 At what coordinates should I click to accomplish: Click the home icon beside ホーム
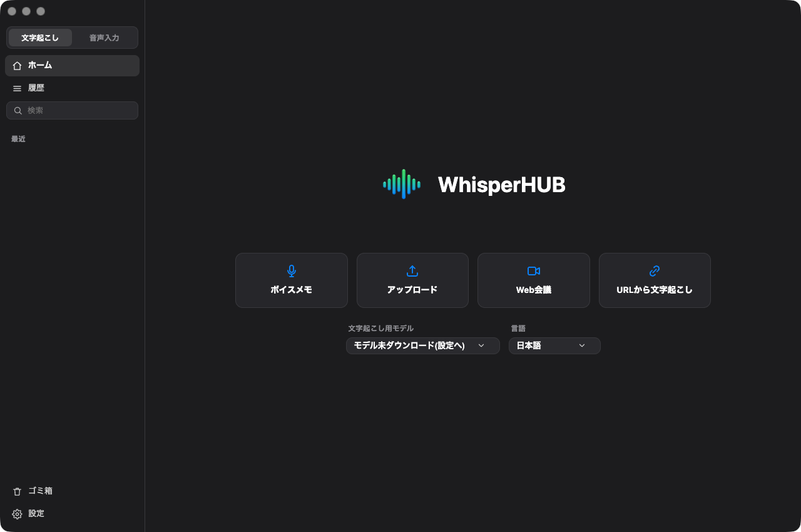[17, 66]
